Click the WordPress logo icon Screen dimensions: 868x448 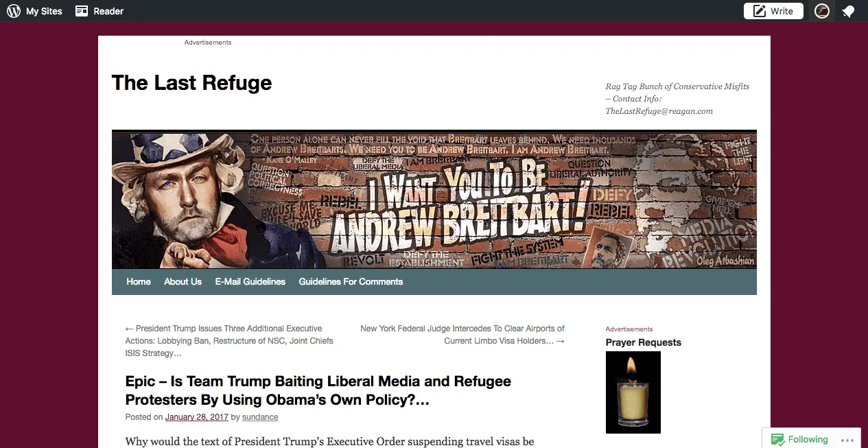14,11
